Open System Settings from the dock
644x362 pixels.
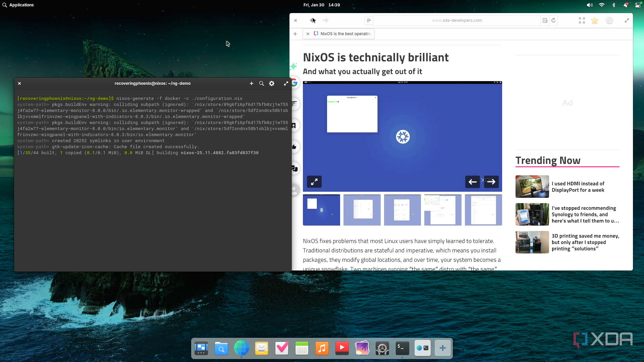382,349
